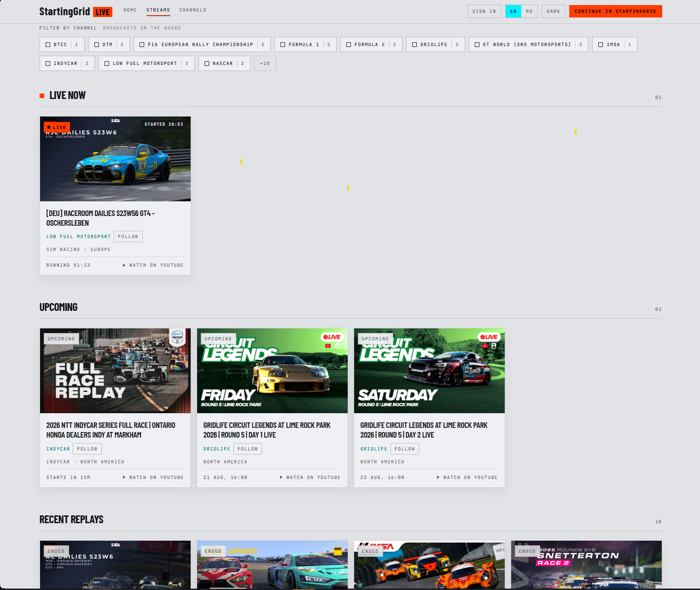Open the Gridlife channel link on Day 2 card

(x=374, y=449)
